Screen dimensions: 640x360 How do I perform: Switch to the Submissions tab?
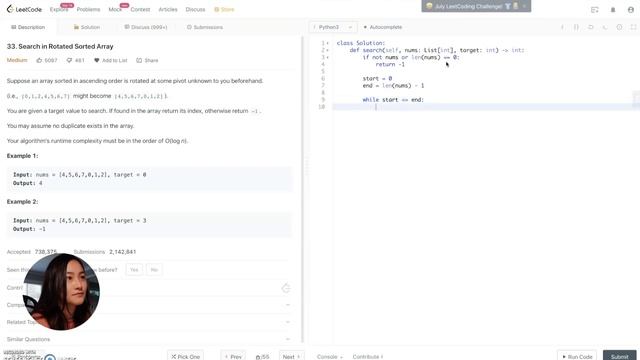pyautogui.click(x=205, y=27)
